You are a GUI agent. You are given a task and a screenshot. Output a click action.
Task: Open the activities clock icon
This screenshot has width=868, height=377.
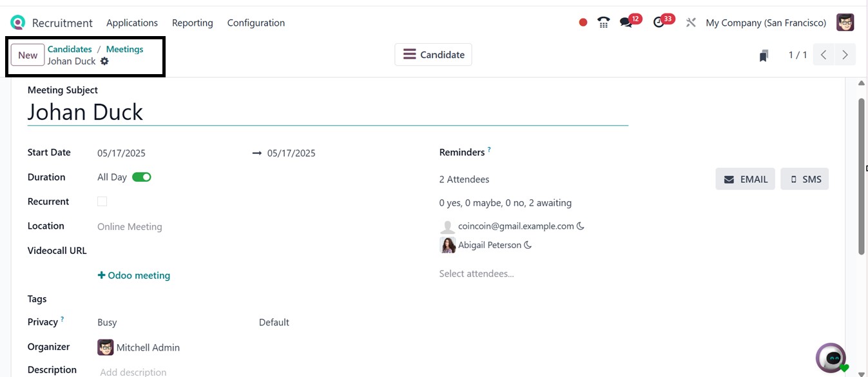point(659,23)
